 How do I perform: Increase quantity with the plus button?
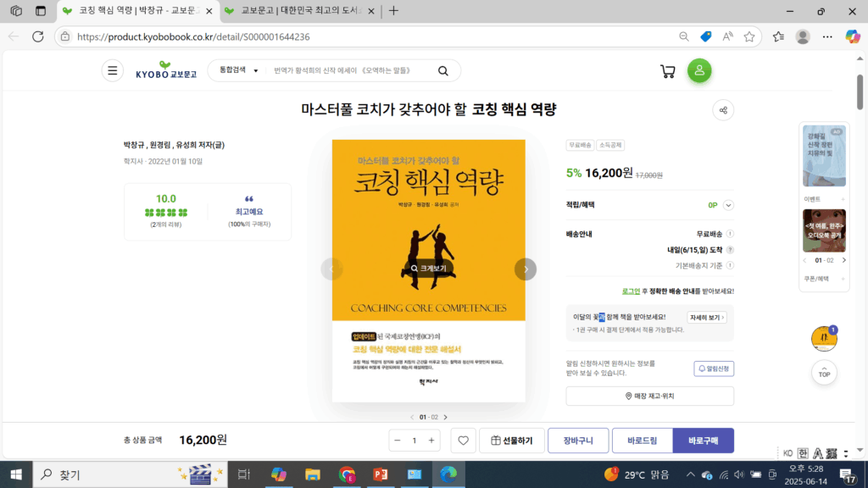[431, 441]
